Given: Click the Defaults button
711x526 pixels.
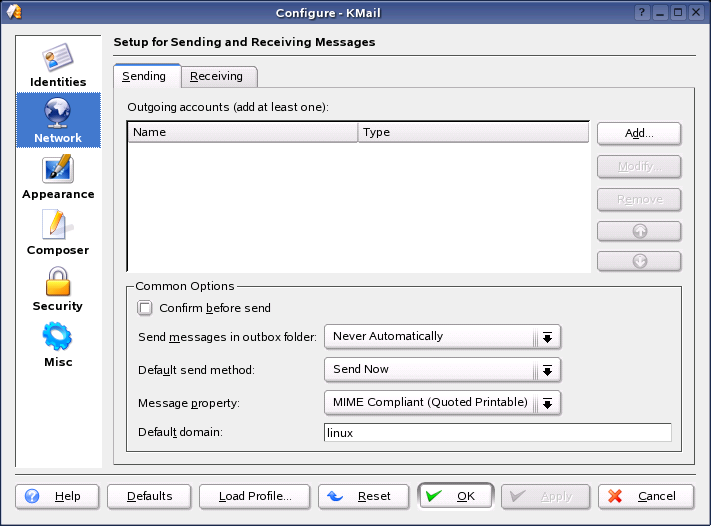Looking at the screenshot, I should coord(149,497).
